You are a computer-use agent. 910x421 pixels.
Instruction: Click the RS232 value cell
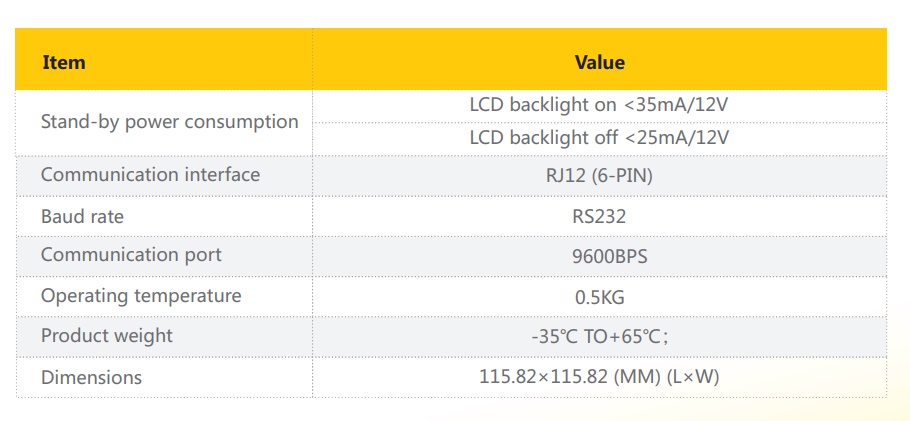click(x=599, y=217)
